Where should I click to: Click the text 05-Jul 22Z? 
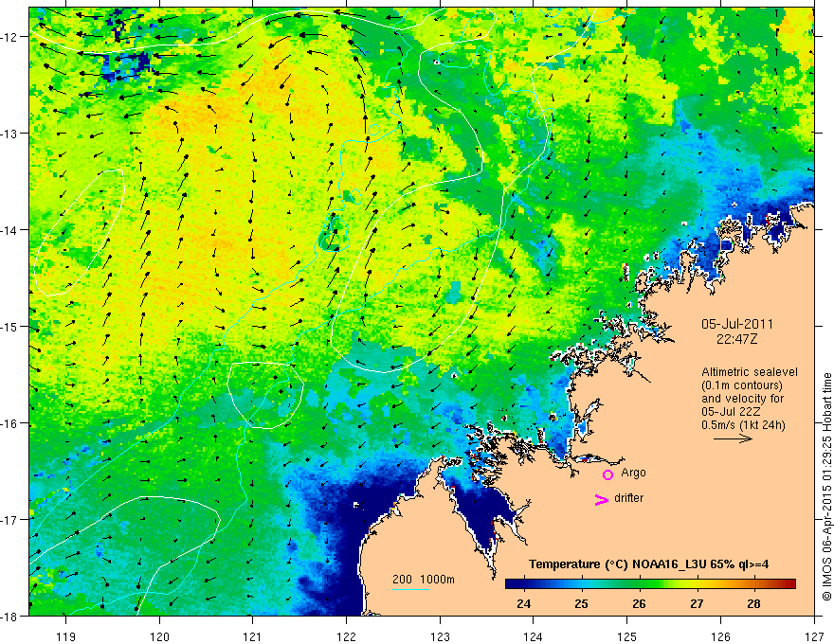click(731, 412)
